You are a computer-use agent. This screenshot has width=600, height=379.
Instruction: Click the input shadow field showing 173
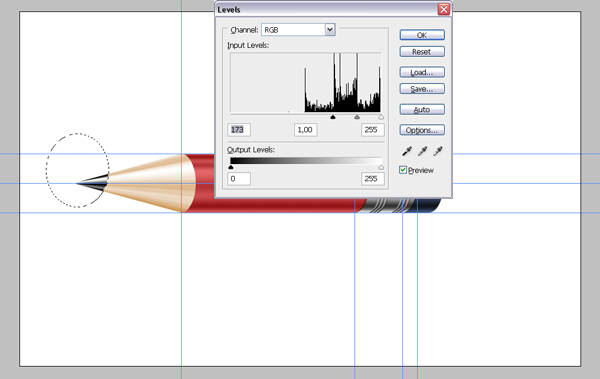239,130
